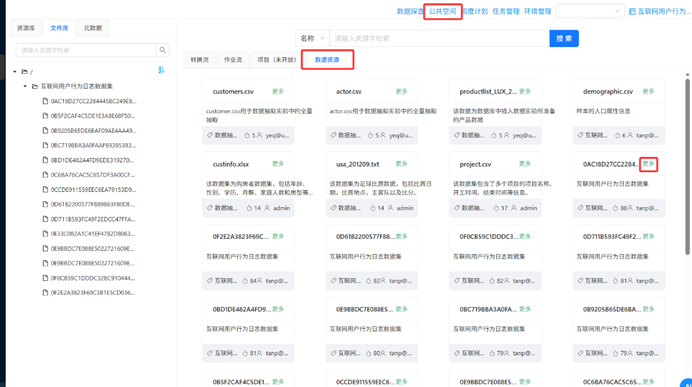Select the 项目（未开放）tab
The height and width of the screenshot is (387, 692).
[x=277, y=60]
